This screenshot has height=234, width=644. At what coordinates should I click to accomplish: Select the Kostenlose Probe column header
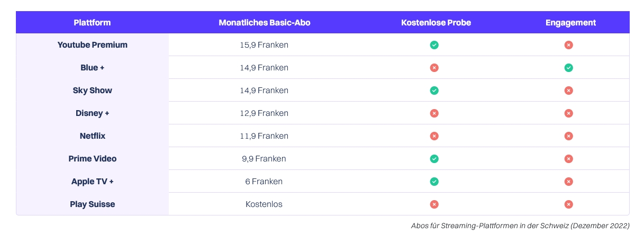tap(436, 23)
